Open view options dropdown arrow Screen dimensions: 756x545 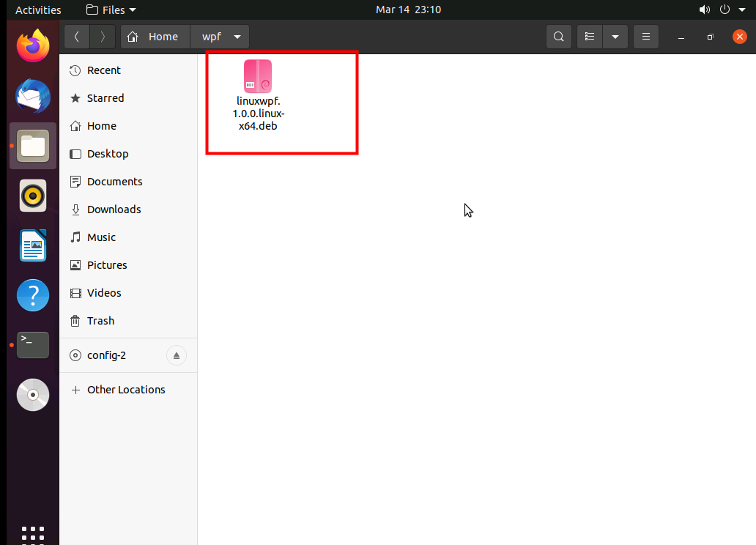pos(615,37)
